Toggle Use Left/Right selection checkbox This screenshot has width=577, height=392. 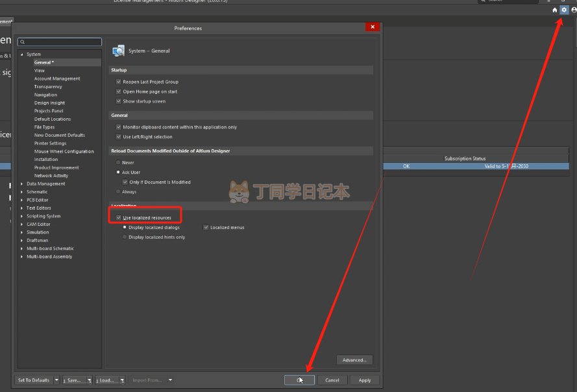[119, 136]
